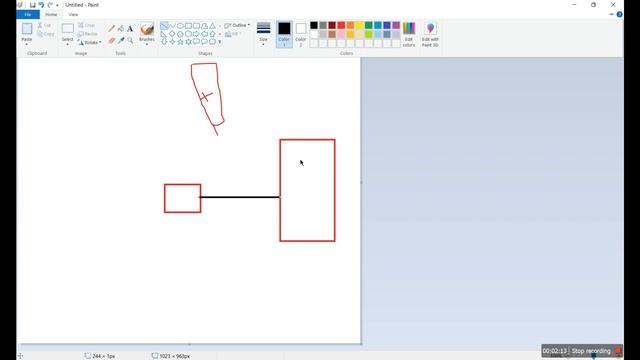Pick the black color swatch
640x360 pixels.
pos(313,25)
